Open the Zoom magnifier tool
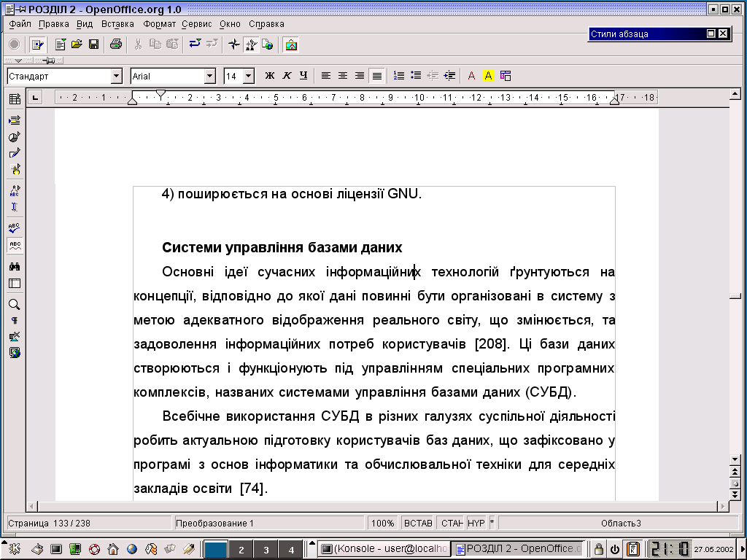Screen dimensions: 747x560 (x=14, y=305)
